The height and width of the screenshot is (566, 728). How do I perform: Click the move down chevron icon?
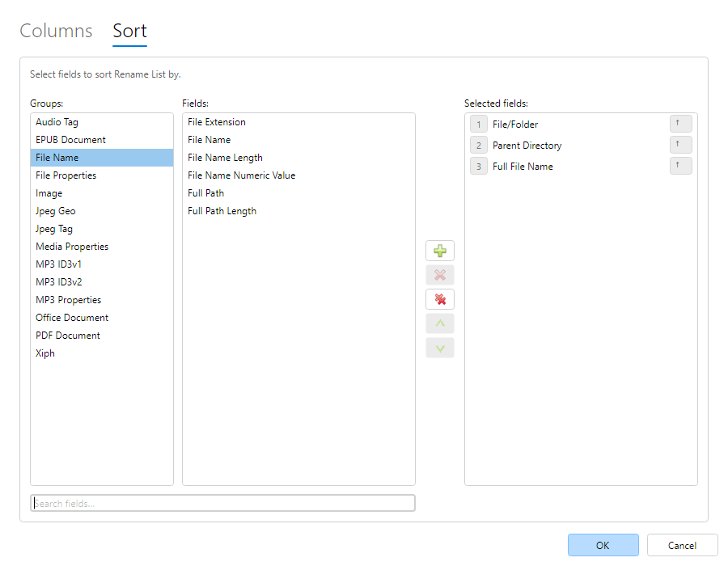click(440, 348)
